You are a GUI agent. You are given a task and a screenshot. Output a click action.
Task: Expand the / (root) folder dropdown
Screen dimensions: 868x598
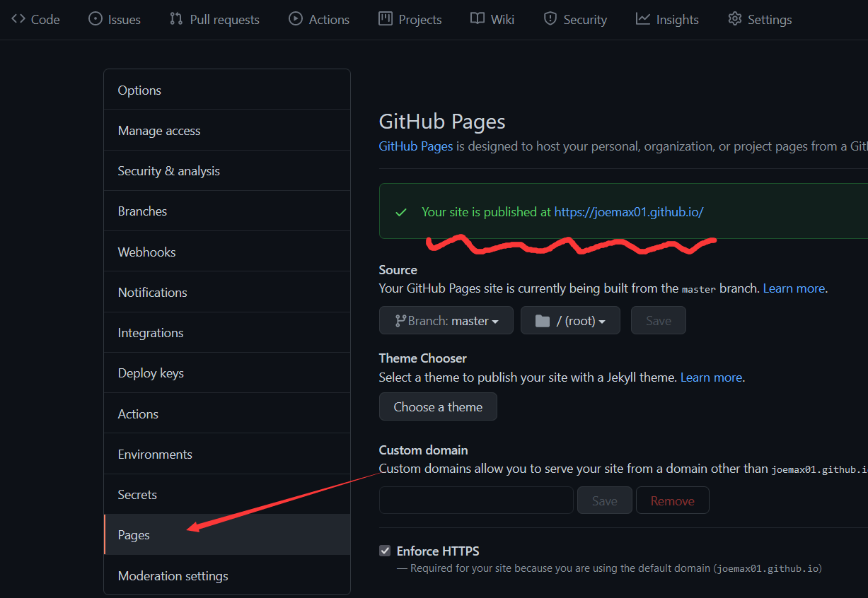(570, 320)
